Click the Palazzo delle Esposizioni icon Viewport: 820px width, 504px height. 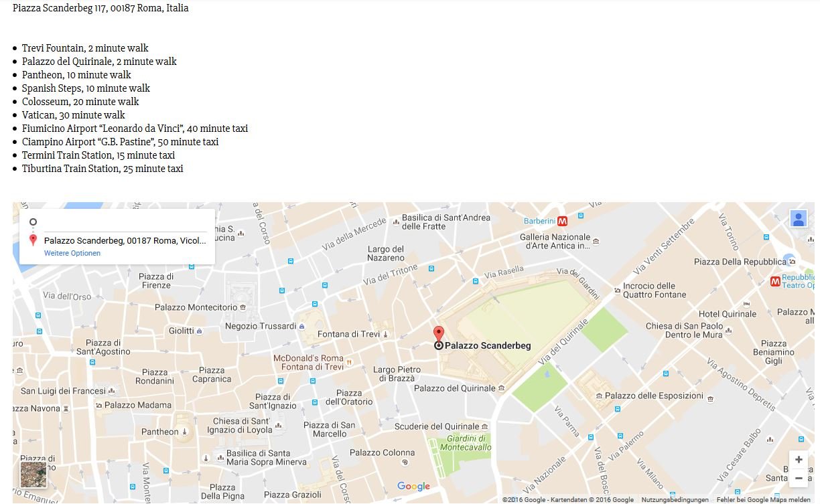(599, 396)
